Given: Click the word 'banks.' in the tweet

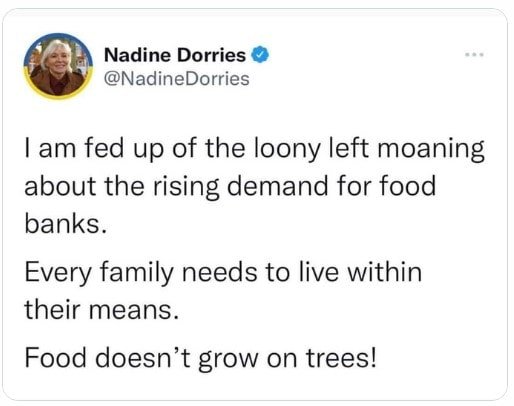Looking at the screenshot, I should (x=66, y=223).
